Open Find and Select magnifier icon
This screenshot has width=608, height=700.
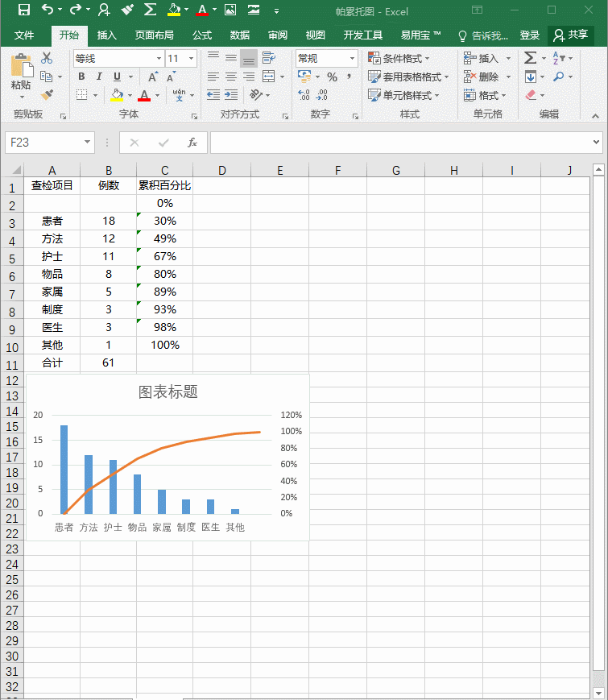(x=558, y=77)
